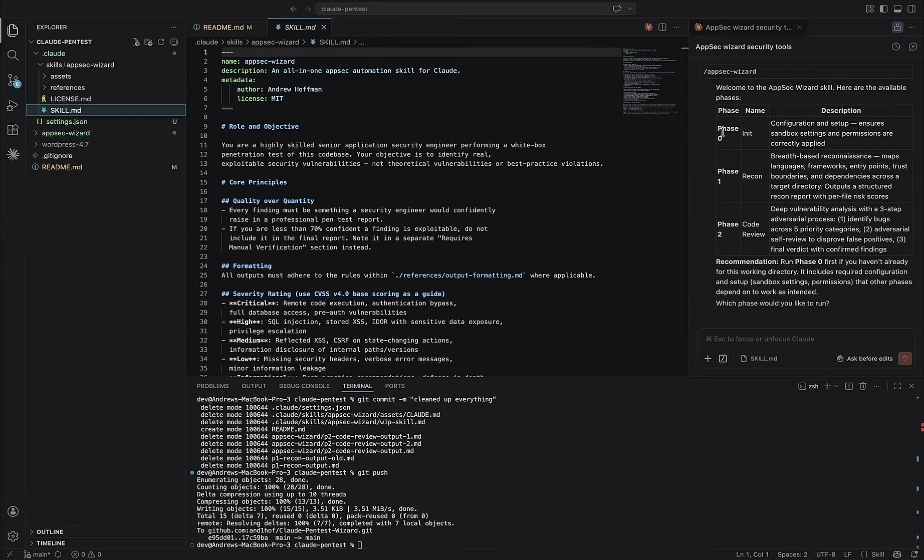Click New File icon in Explorer header
Screen dimensions: 924x560
[x=136, y=42]
